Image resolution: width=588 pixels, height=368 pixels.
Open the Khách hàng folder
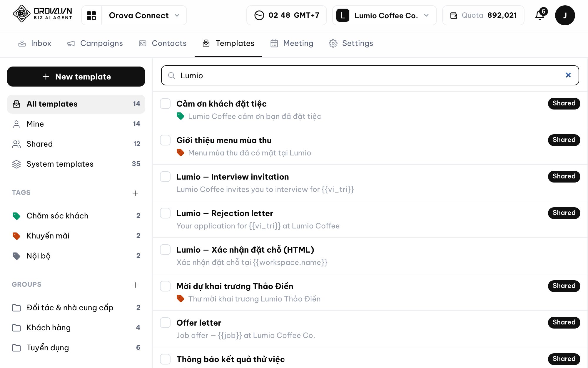(x=76, y=328)
